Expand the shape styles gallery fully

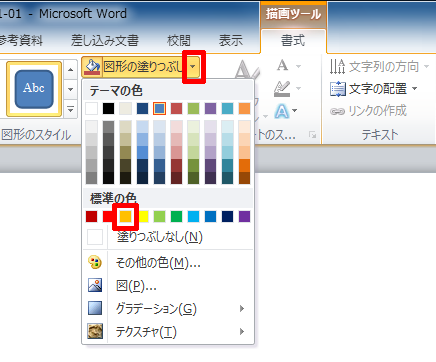(x=70, y=109)
